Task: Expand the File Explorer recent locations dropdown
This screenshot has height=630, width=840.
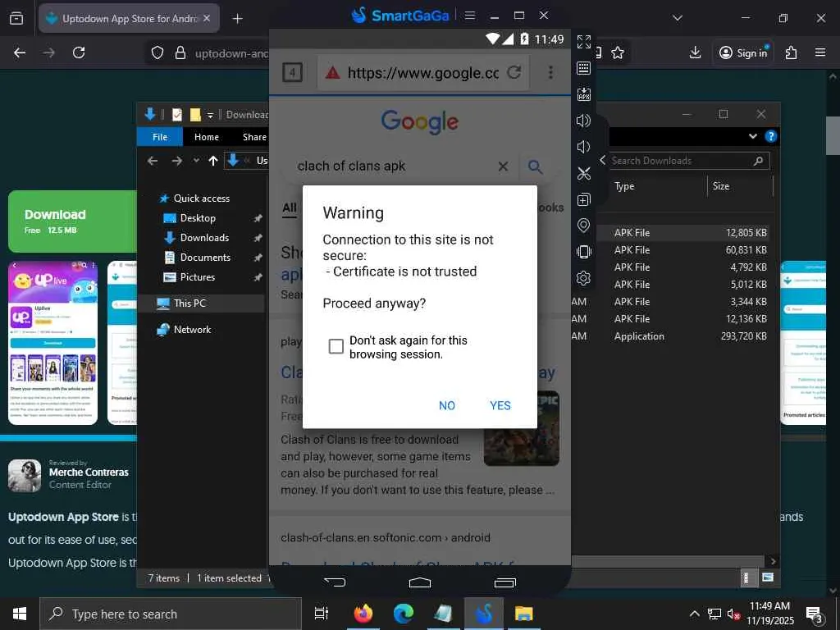Action: click(x=196, y=161)
